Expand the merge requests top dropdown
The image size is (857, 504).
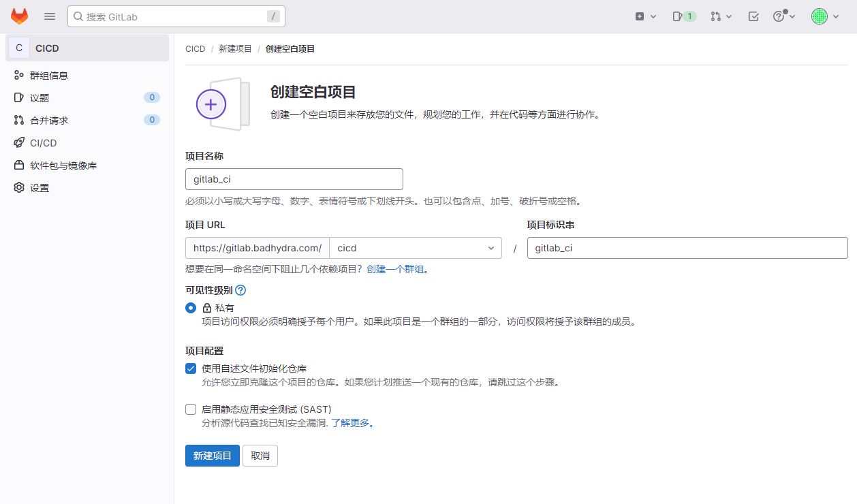coord(721,16)
